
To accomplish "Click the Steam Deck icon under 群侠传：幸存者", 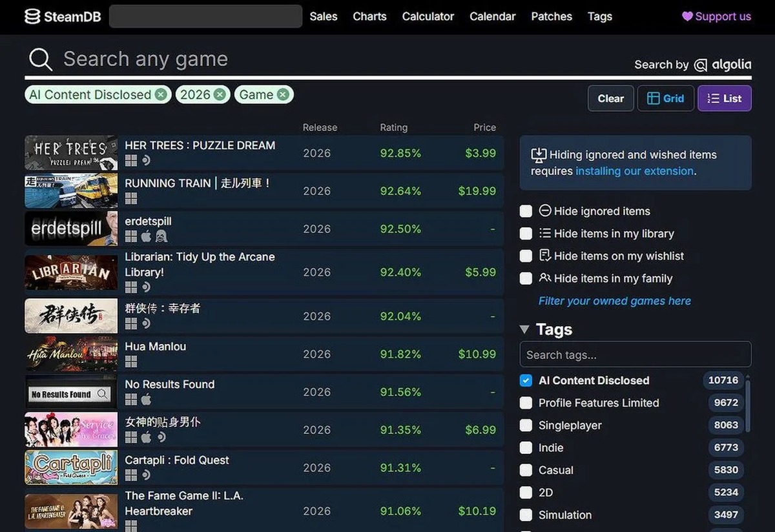I will coord(146,323).
